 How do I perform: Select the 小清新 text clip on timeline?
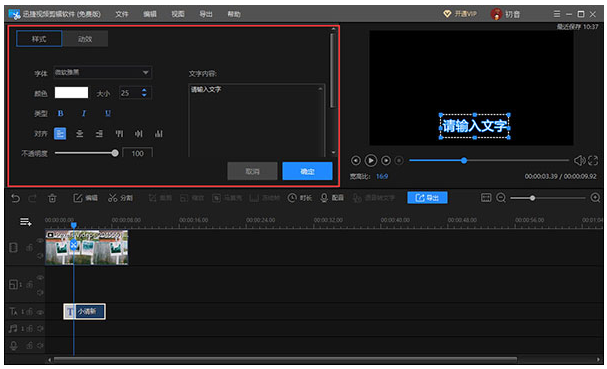pyautogui.click(x=84, y=311)
